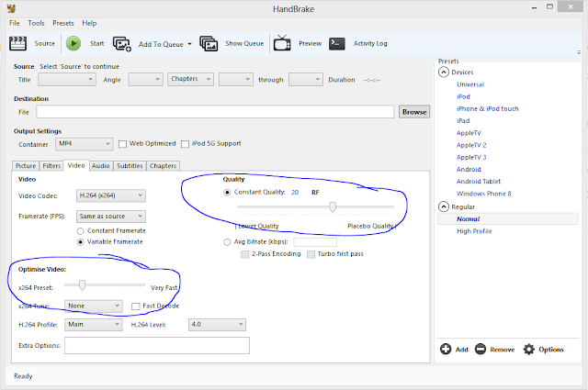588x390 pixels.
Task: Click the Preview television icon
Action: tap(282, 43)
